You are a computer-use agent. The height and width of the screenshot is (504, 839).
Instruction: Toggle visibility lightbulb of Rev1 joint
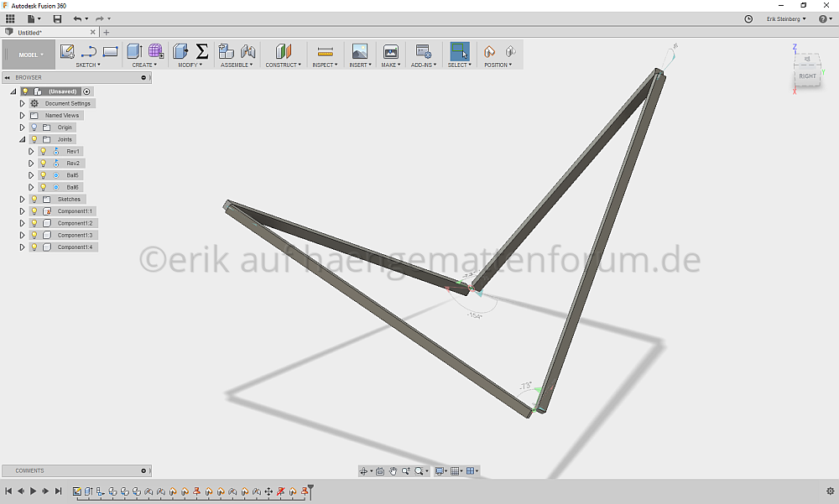point(43,151)
